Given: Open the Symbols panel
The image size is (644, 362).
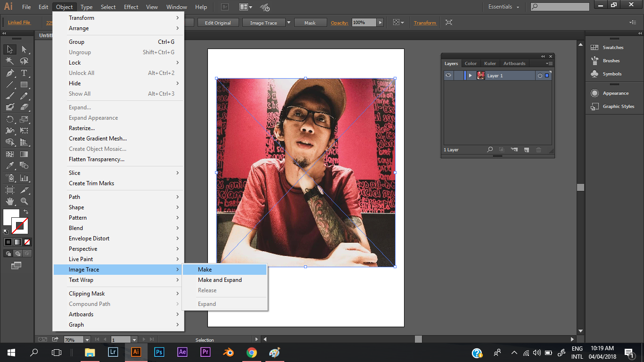Looking at the screenshot, I should 612,74.
